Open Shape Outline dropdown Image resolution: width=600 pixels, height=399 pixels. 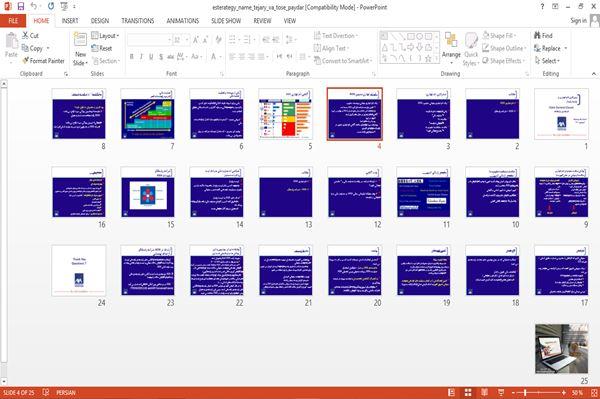click(504, 48)
